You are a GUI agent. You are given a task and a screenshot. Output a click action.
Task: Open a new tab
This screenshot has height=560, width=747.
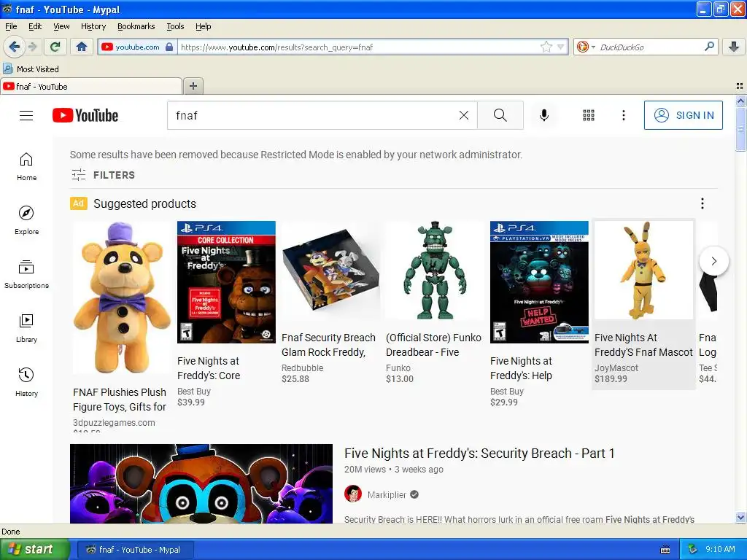tap(193, 86)
